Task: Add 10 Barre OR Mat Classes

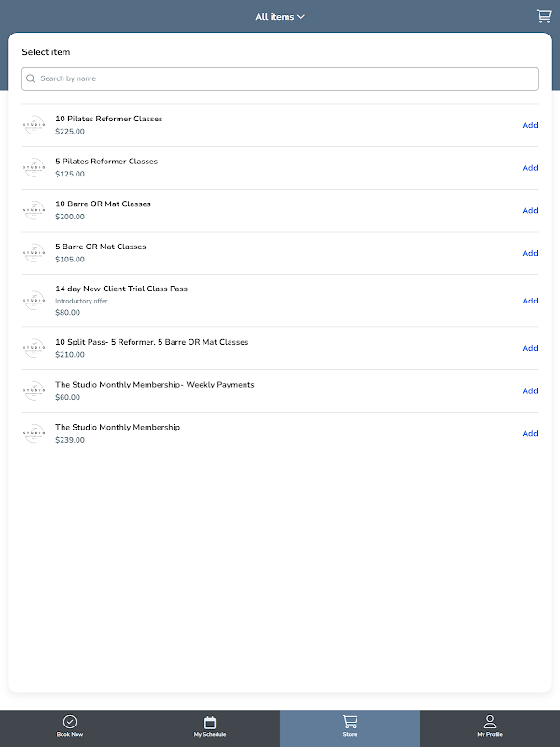Action: (x=530, y=210)
